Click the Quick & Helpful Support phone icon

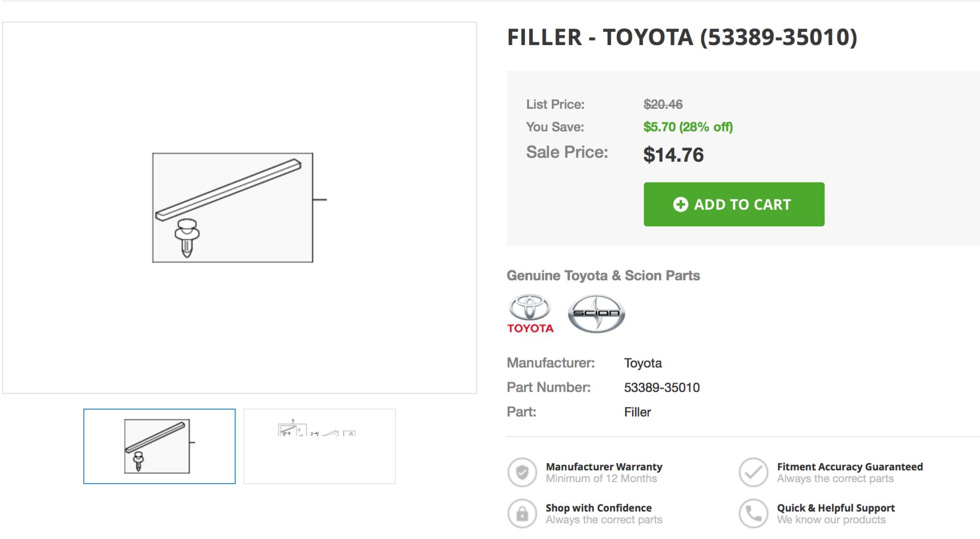[753, 513]
